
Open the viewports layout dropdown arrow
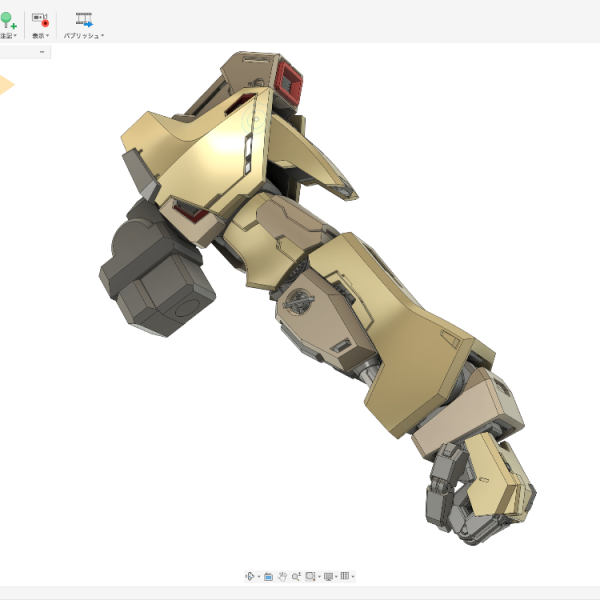click(x=353, y=577)
